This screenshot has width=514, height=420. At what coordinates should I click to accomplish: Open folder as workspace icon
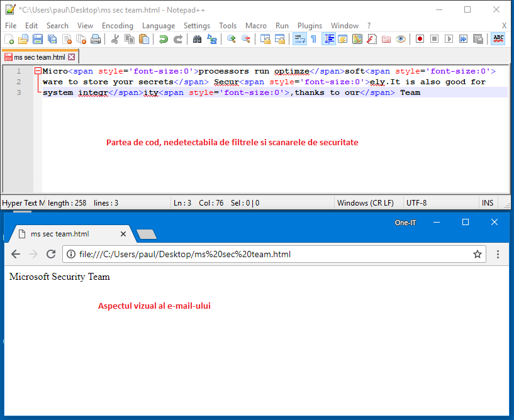[386, 40]
